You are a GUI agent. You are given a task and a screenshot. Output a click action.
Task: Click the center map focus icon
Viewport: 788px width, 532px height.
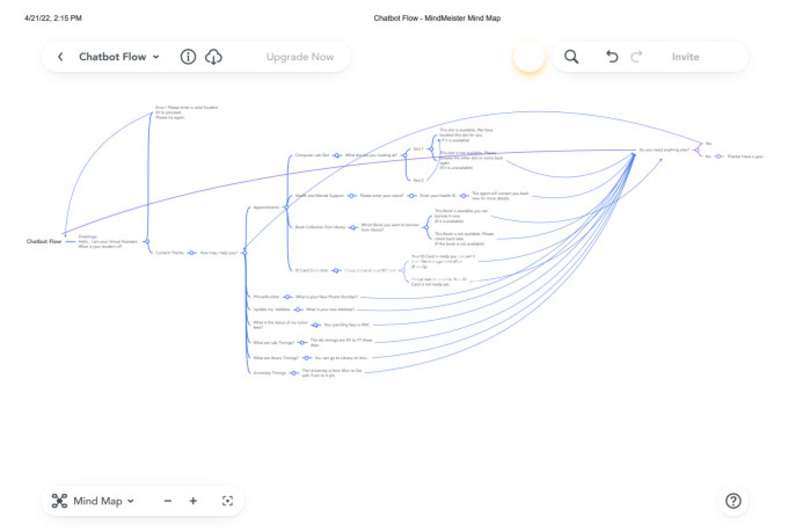tap(227, 501)
